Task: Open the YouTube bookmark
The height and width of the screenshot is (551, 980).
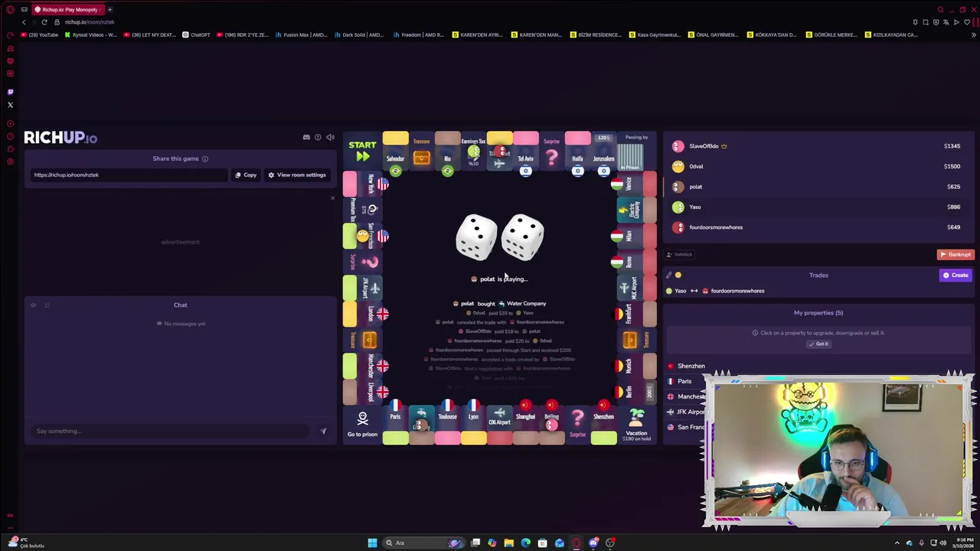Action: pos(40,34)
